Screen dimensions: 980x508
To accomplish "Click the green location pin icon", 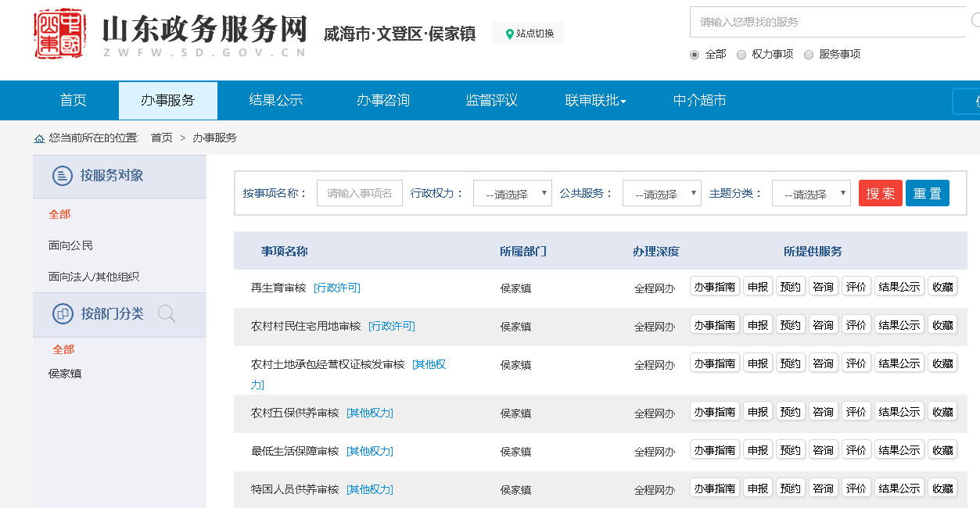I will click(x=510, y=34).
